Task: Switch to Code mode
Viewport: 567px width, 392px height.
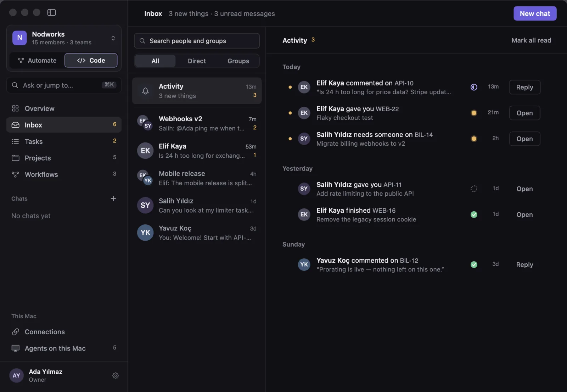Action: 91,61
